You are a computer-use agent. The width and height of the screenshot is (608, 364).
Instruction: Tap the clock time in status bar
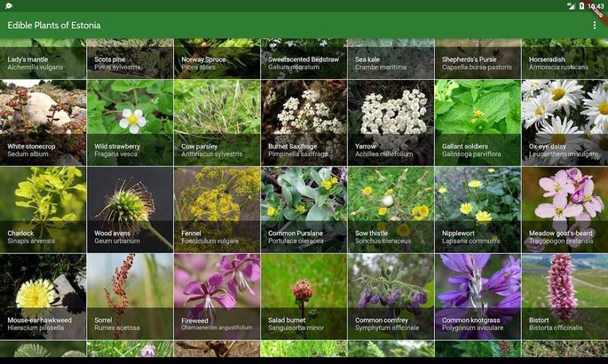(x=596, y=6)
